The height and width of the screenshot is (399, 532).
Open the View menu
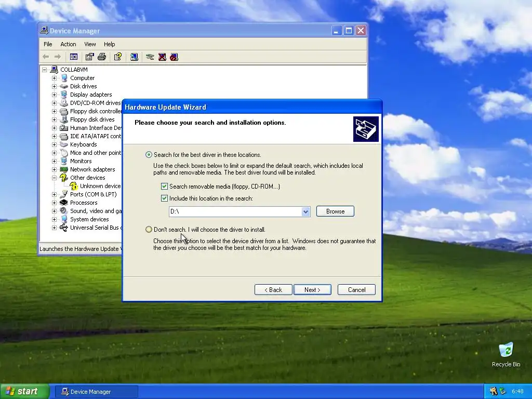pyautogui.click(x=90, y=44)
